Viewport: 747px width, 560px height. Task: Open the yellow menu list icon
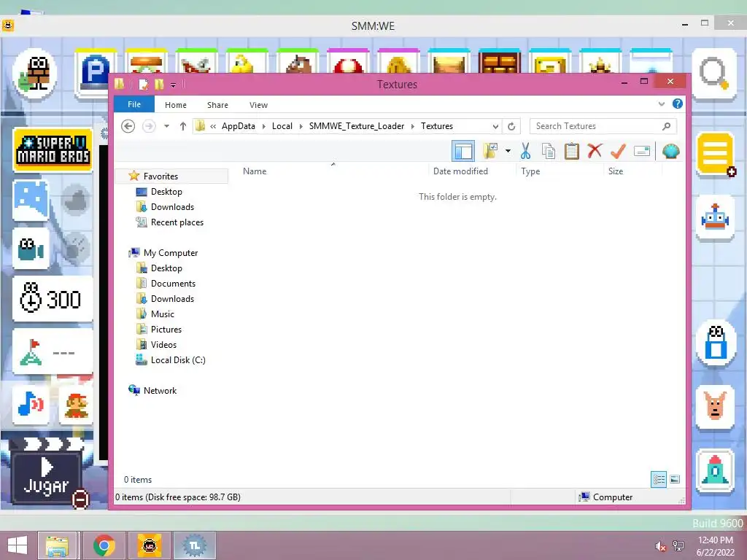(x=716, y=153)
